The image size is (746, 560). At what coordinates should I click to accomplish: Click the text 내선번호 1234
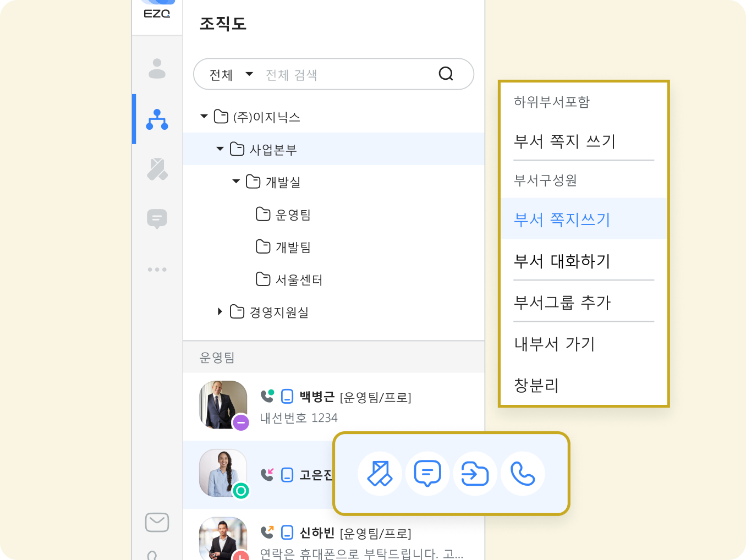pyautogui.click(x=299, y=418)
